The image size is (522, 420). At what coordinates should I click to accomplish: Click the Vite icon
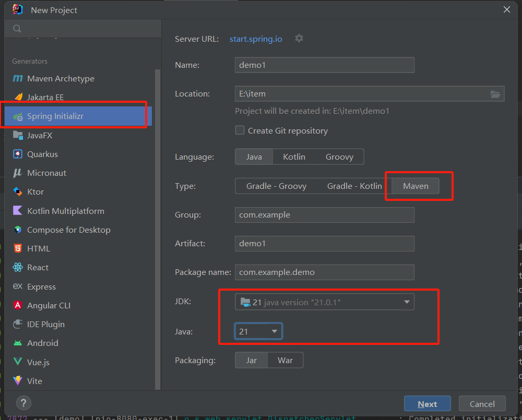pos(18,381)
